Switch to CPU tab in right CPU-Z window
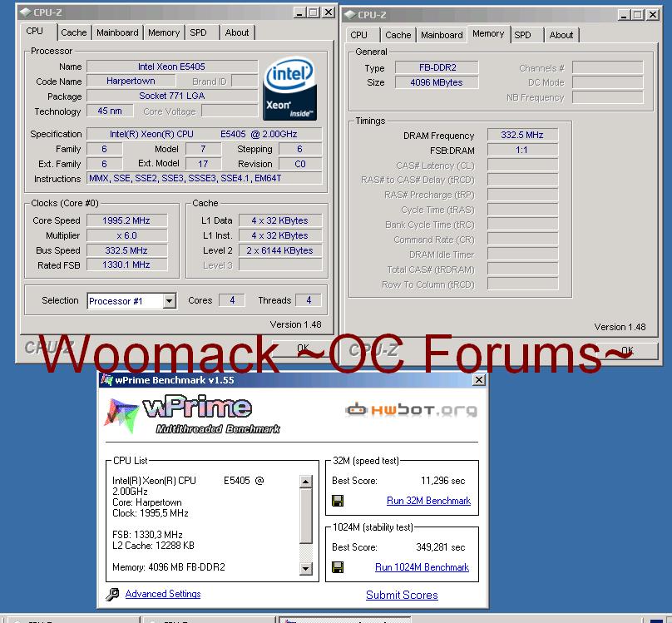Viewport: 672px width, 623px height. click(359, 35)
